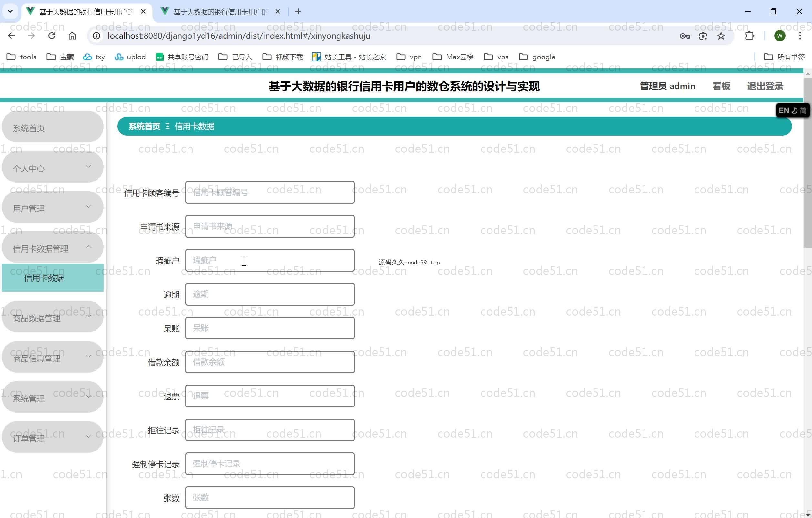
Task: Open the txy bookmark
Action: point(94,57)
